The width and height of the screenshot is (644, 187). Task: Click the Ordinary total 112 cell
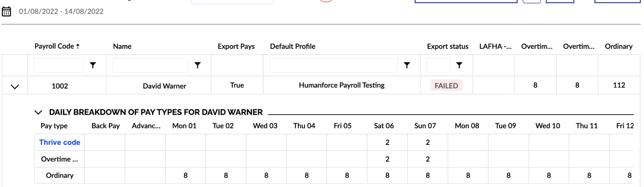pyautogui.click(x=619, y=85)
